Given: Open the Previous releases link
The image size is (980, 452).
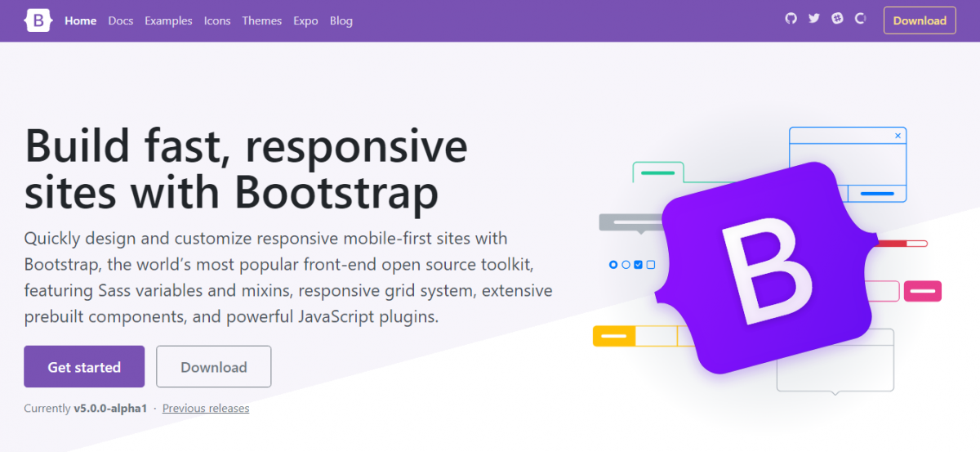Looking at the screenshot, I should click(206, 408).
